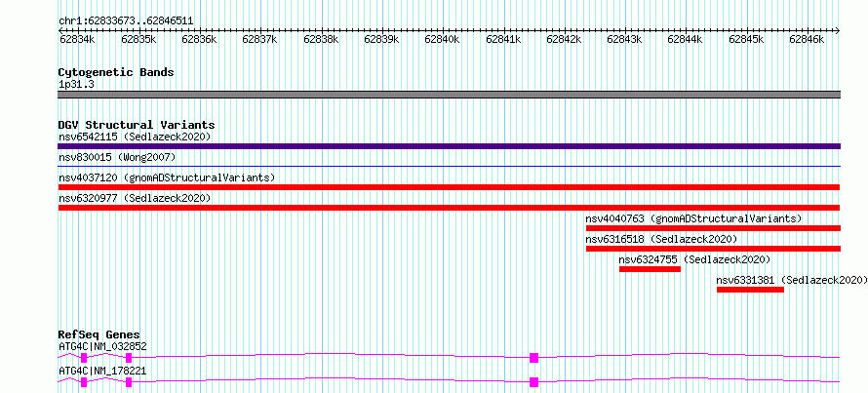Select the short red nsv6324755 variant bar
This screenshot has width=868, height=393.
coord(650,269)
